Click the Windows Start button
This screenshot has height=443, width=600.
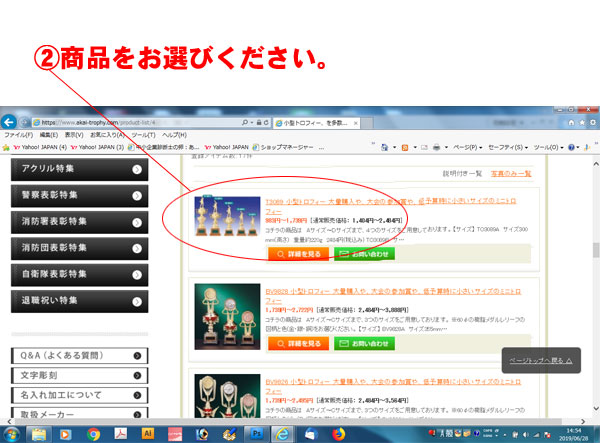tap(11, 433)
